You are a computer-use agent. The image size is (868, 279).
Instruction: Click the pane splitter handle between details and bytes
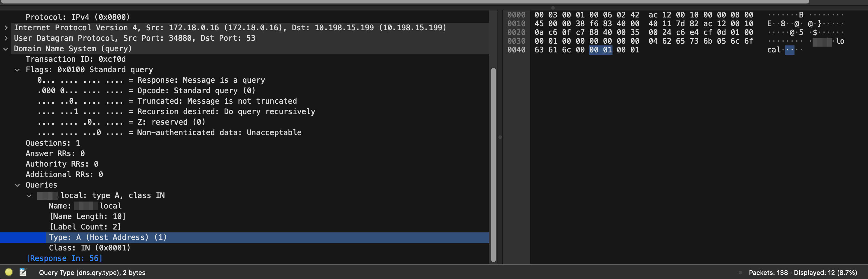point(500,137)
